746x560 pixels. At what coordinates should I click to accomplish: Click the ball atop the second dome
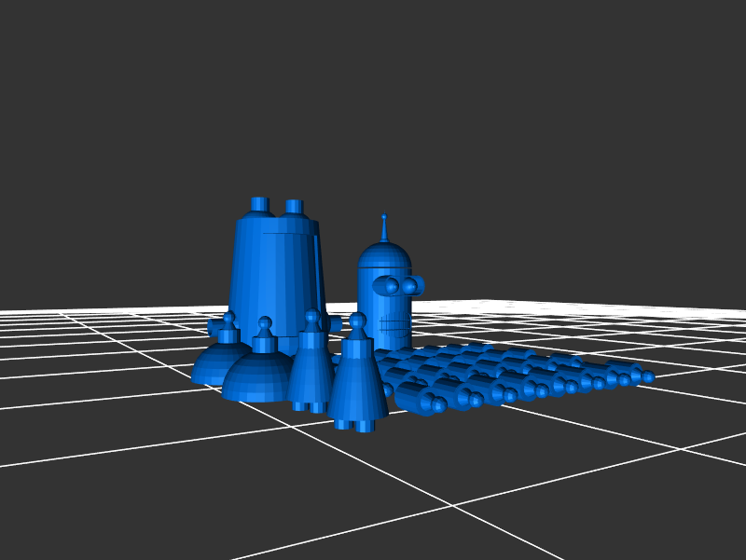tap(265, 324)
